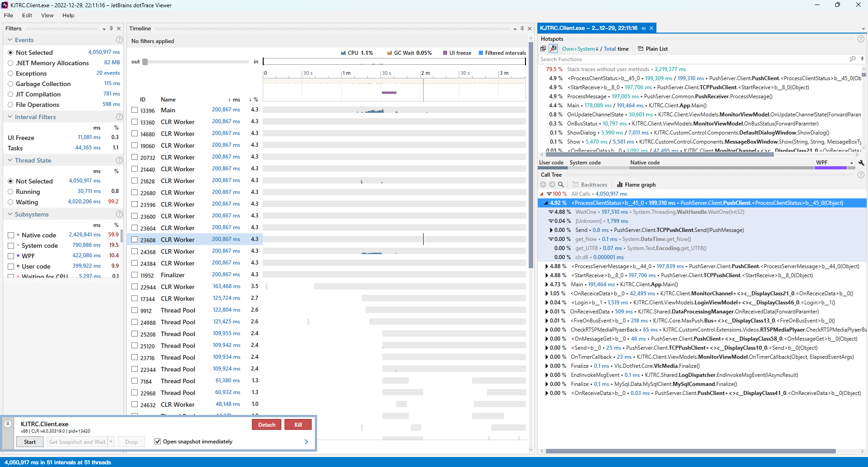Check the Native code subsystem checkbox
Screen dimensions: 868x467
[11, 235]
